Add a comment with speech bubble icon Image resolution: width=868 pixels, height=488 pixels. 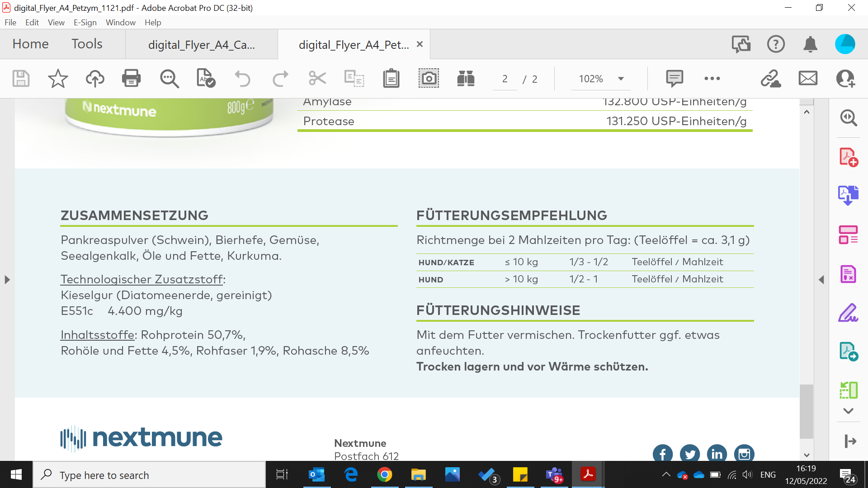(674, 79)
